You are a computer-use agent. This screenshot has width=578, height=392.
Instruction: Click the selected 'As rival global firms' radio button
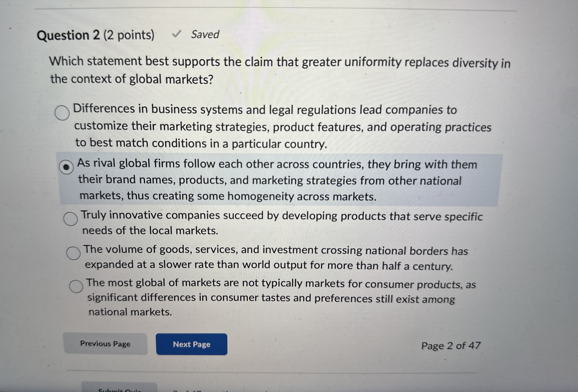click(66, 167)
